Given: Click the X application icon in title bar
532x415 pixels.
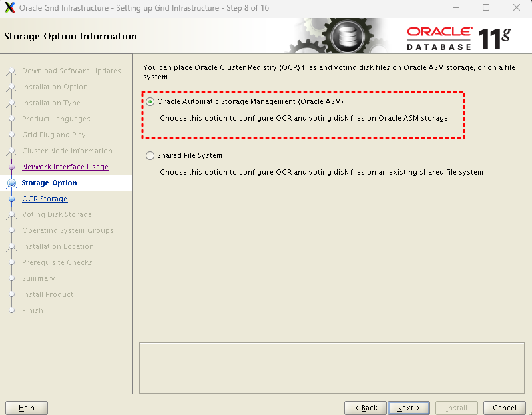Looking at the screenshot, I should (9, 7).
